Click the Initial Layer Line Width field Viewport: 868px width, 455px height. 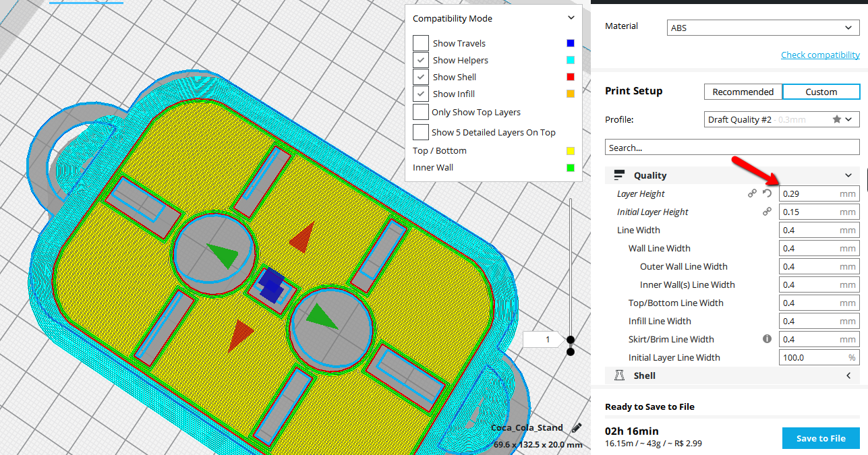tap(819, 357)
